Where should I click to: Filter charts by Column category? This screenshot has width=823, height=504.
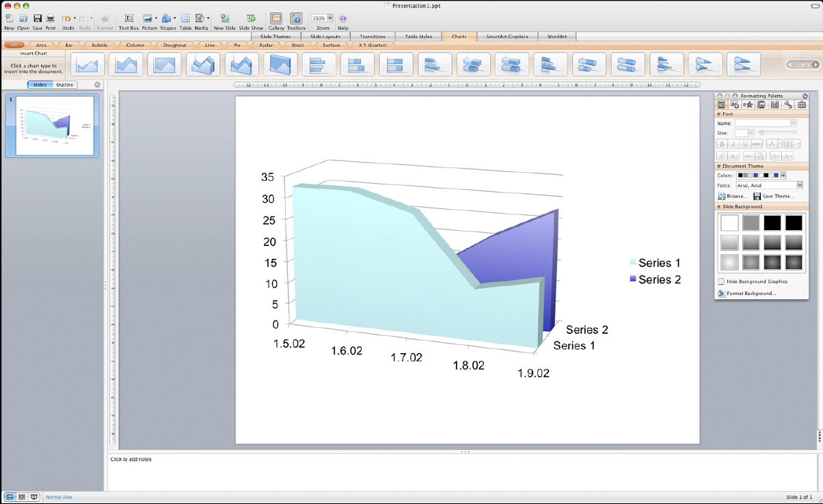135,45
